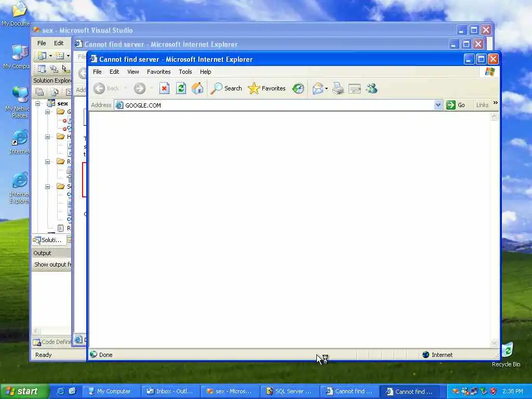This screenshot has height=399, width=532.
Task: Click the Edit page icon in toolbar
Action: point(354,88)
